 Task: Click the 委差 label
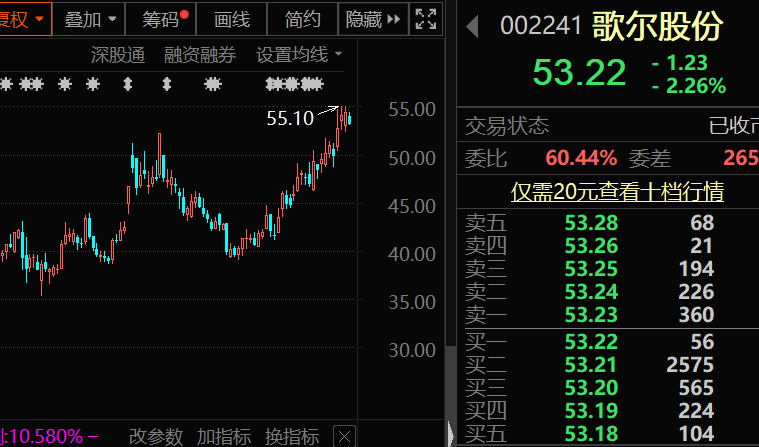(x=650, y=158)
